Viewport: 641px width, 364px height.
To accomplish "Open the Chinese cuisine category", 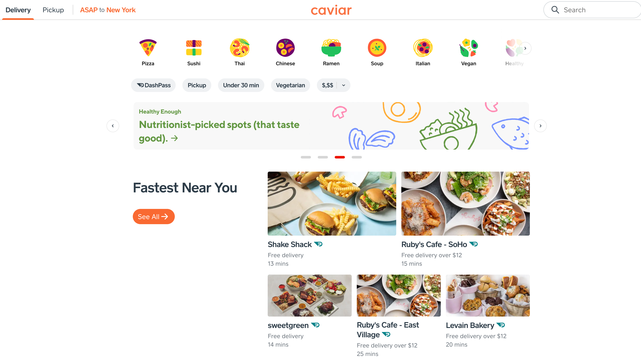I will click(285, 47).
